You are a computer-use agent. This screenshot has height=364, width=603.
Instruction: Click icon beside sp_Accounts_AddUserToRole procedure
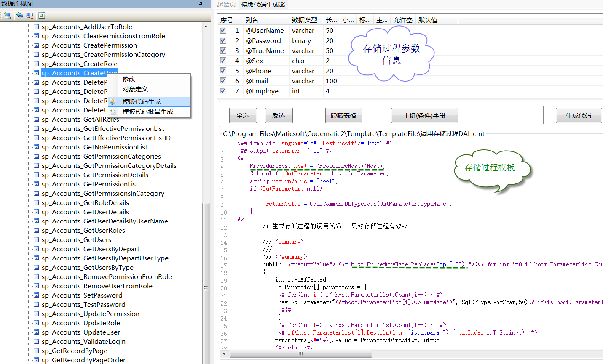(36, 27)
